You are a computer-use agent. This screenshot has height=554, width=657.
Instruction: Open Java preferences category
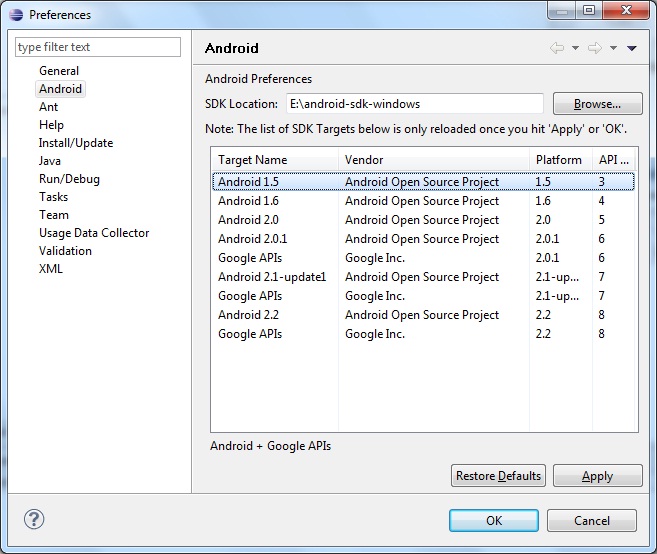pyautogui.click(x=49, y=161)
